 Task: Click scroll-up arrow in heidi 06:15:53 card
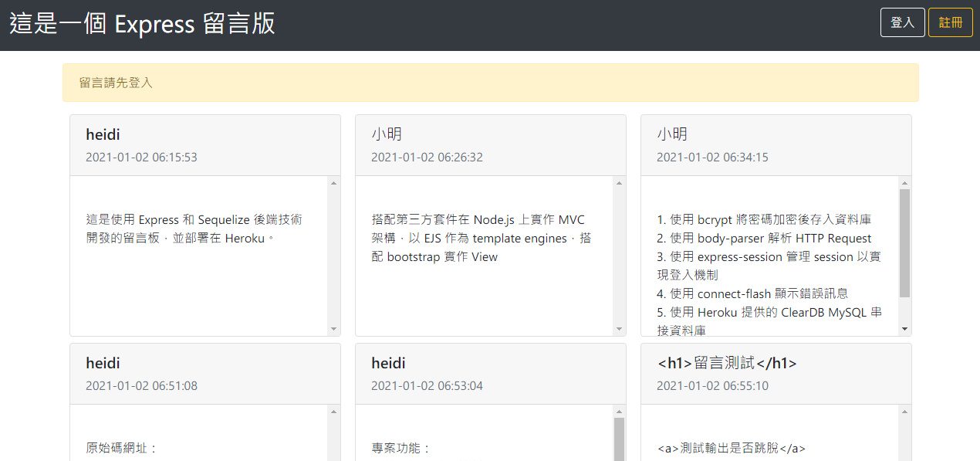click(333, 183)
